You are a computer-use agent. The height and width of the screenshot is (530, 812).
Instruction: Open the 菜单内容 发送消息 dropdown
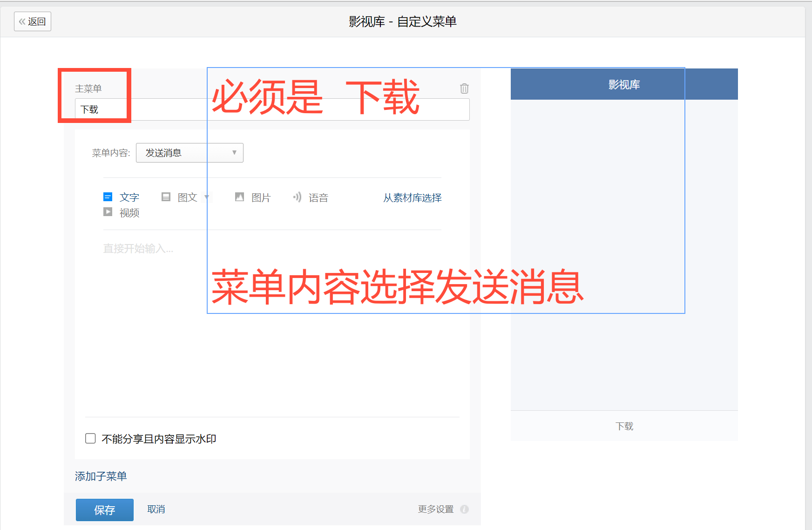(189, 153)
